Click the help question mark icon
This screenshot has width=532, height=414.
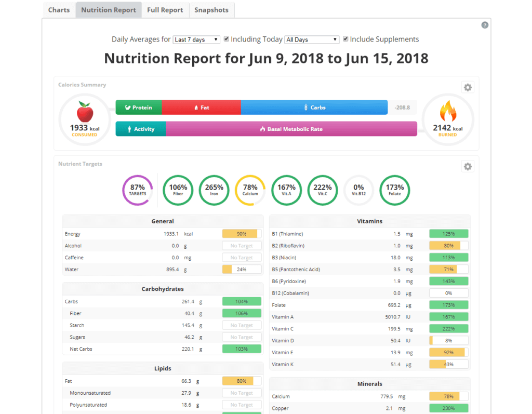(x=485, y=25)
